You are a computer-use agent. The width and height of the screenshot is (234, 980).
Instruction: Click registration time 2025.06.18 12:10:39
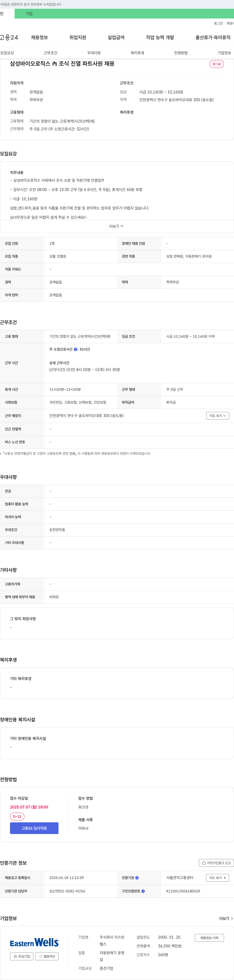(66, 878)
